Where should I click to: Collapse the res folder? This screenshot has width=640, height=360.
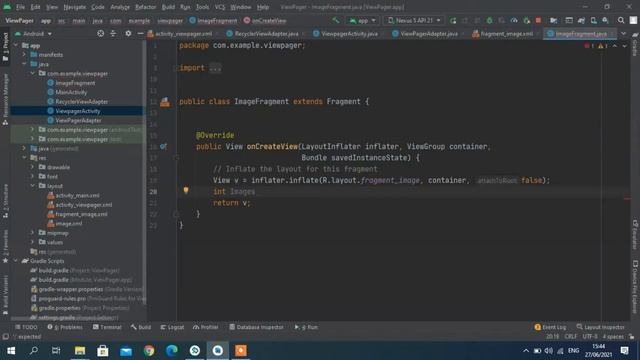(x=24, y=158)
